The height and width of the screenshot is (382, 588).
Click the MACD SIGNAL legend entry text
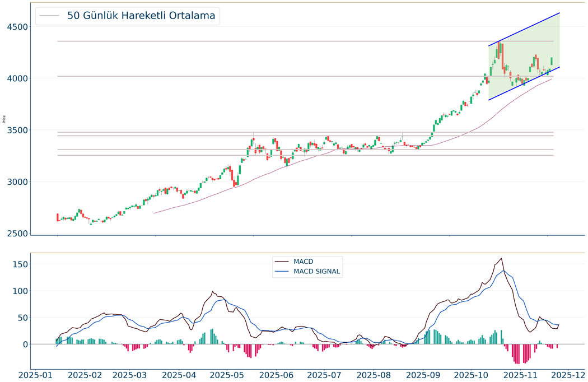click(x=317, y=272)
